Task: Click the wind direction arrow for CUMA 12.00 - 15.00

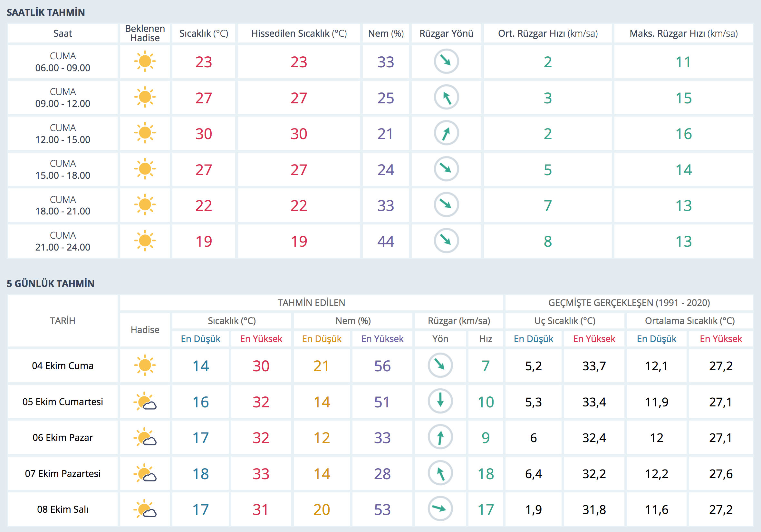Action: 446,133
